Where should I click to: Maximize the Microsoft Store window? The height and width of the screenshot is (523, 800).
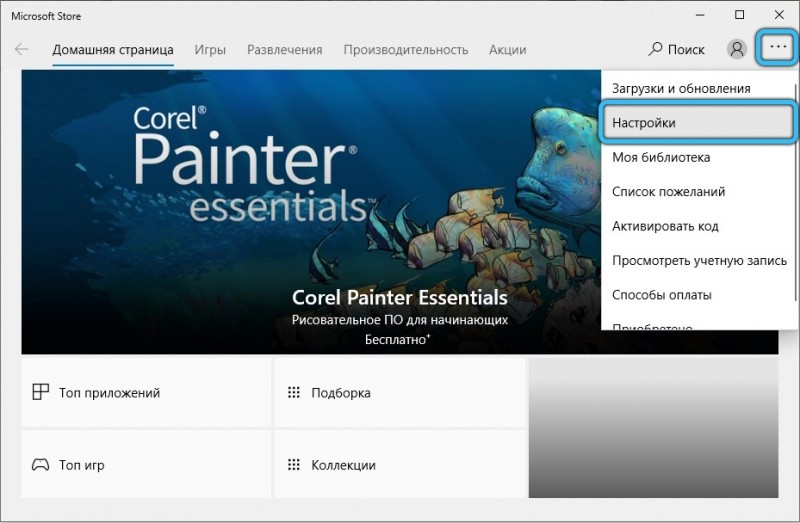(739, 15)
